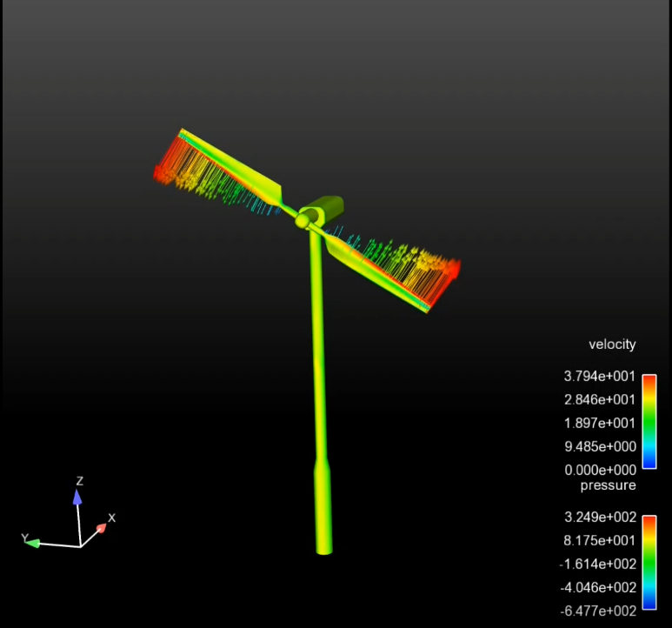Click the blue Z axis arrow
The image size is (672, 628).
point(77,498)
